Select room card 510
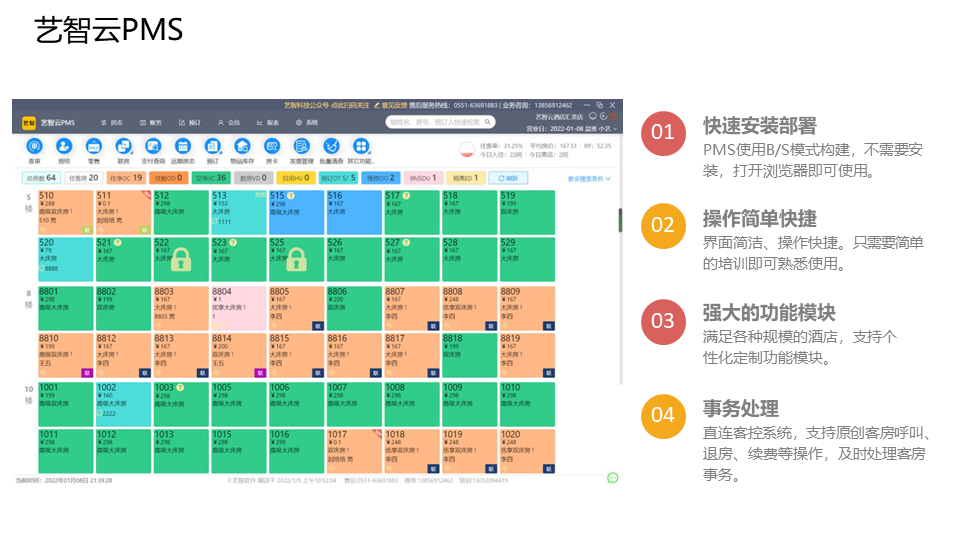Image resolution: width=960 pixels, height=540 pixels. [66, 212]
